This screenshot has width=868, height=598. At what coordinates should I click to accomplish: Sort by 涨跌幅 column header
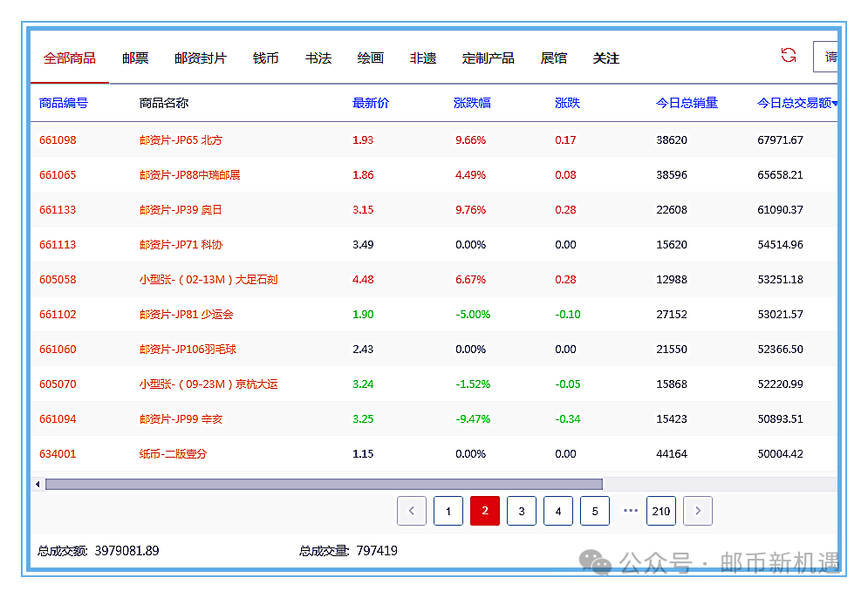tap(472, 103)
